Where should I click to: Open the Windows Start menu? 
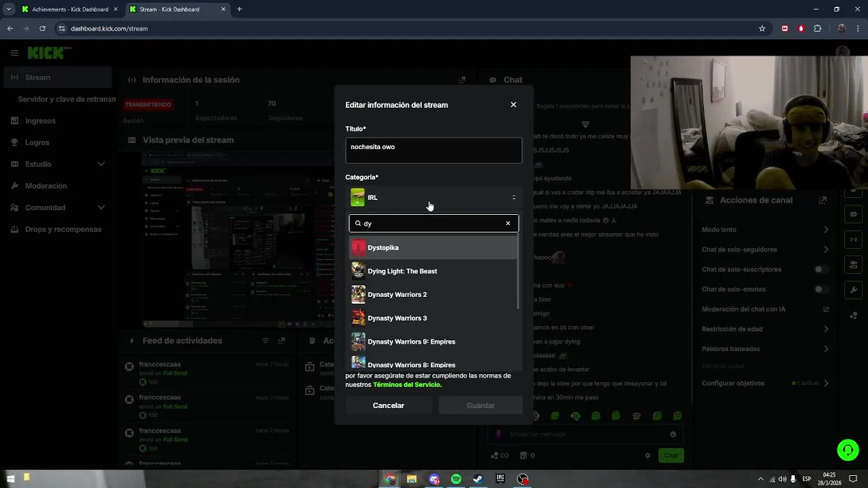click(11, 479)
